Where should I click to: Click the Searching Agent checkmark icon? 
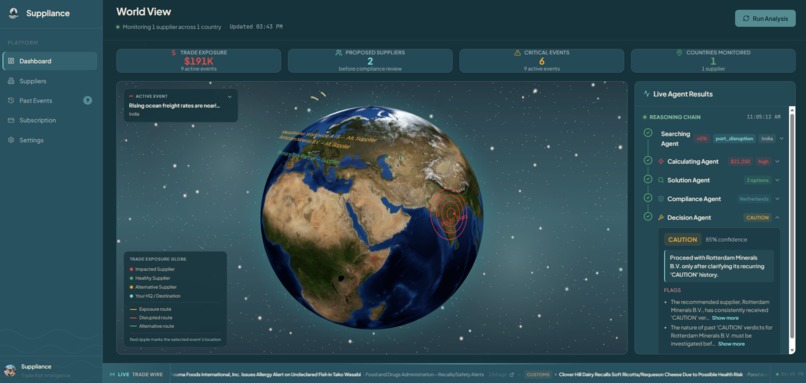pyautogui.click(x=648, y=133)
